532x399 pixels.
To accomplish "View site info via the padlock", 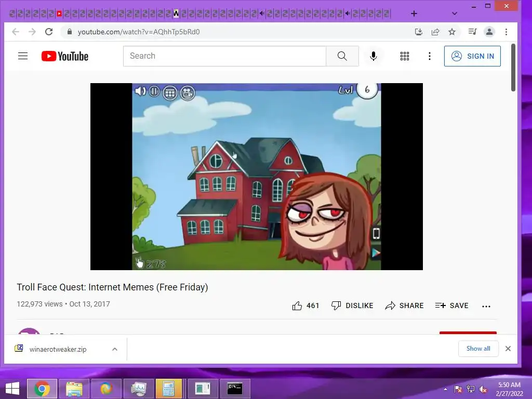I will click(x=70, y=32).
